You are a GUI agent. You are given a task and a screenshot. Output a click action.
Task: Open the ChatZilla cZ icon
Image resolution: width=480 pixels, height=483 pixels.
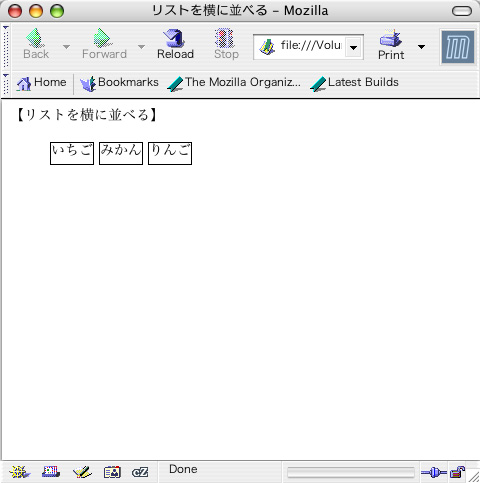point(140,472)
